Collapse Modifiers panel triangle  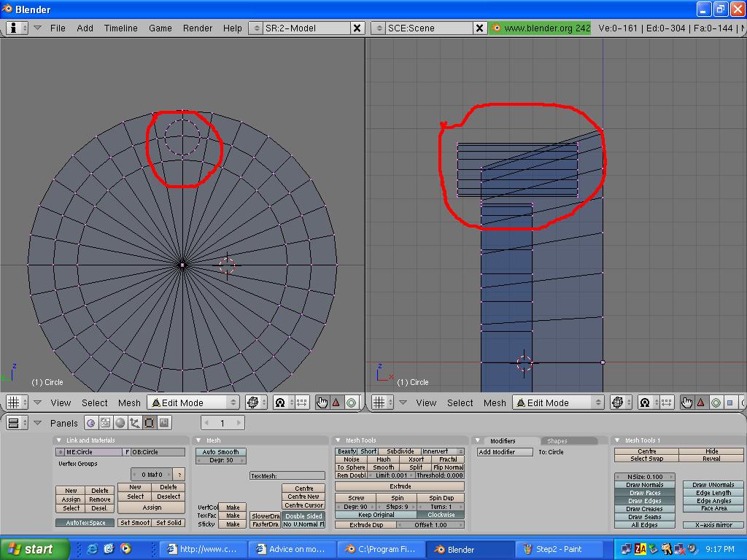[477, 440]
